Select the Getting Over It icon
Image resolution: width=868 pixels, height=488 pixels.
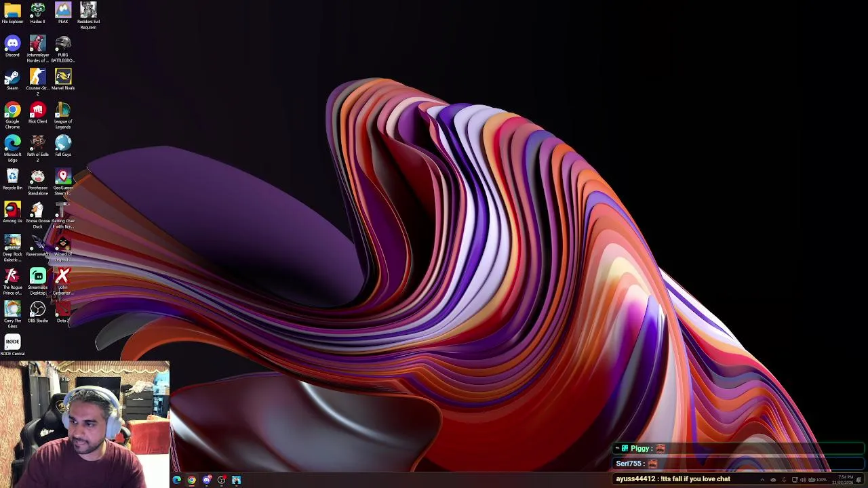pyautogui.click(x=63, y=215)
